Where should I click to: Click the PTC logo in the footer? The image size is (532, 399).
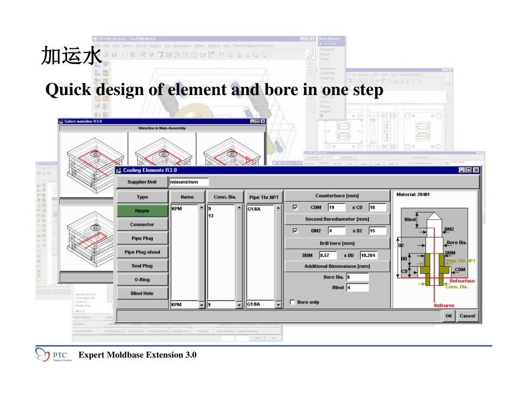coord(54,355)
